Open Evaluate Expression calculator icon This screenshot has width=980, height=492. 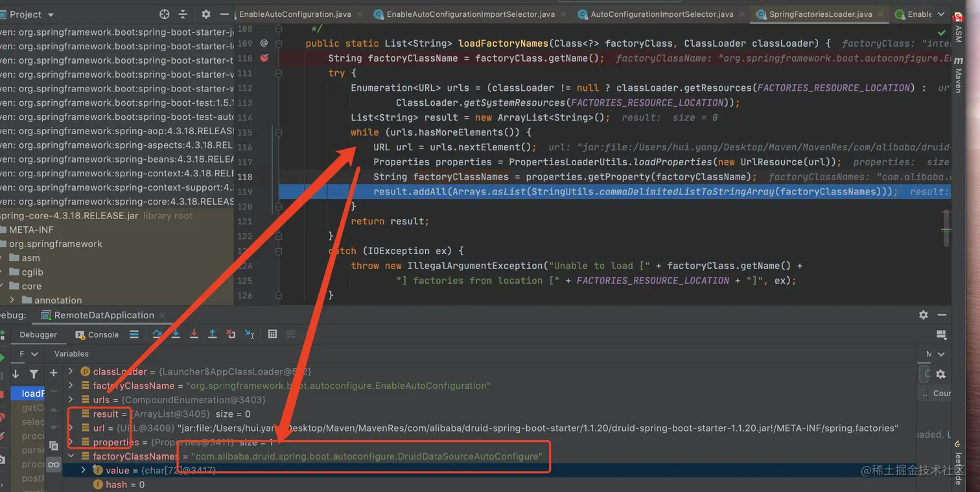(272, 334)
